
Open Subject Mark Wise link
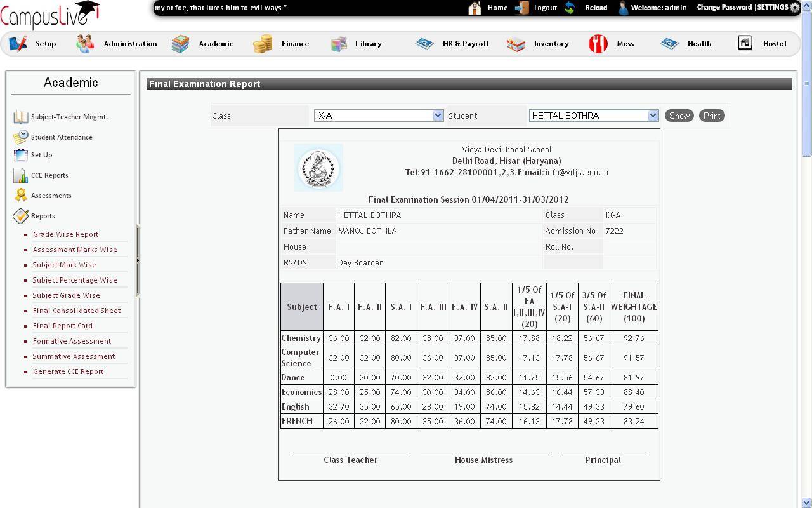[65, 265]
